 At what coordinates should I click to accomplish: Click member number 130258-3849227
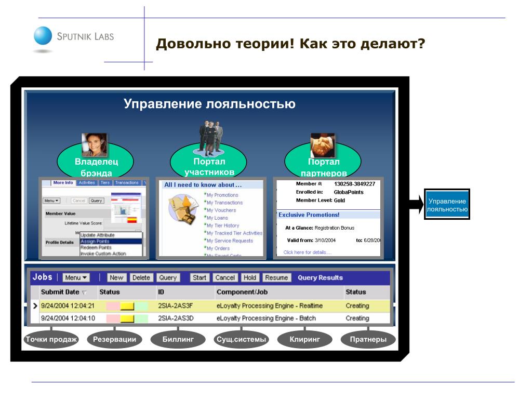click(x=354, y=184)
